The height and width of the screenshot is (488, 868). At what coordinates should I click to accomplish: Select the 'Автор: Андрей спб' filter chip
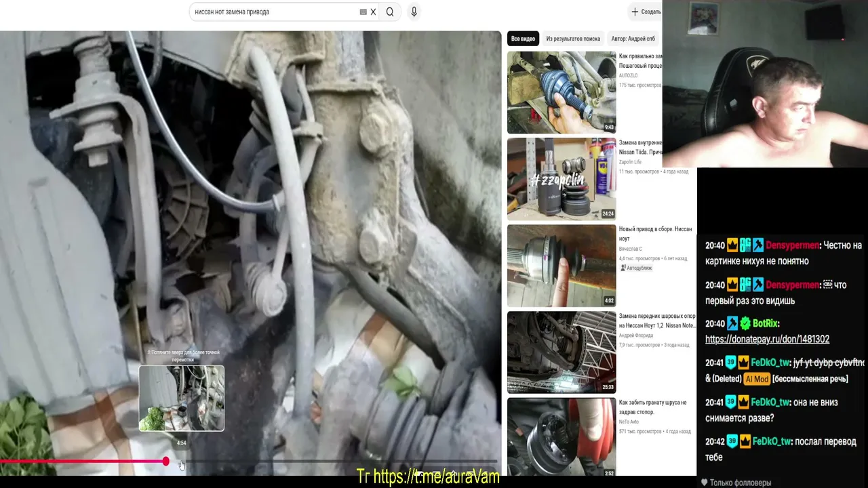coord(633,39)
